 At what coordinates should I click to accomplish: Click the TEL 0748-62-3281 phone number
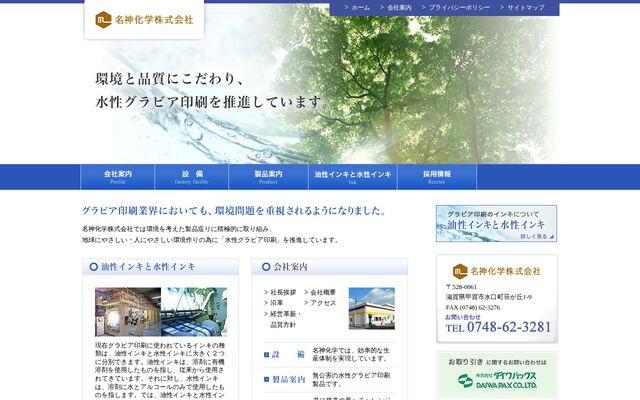498,327
